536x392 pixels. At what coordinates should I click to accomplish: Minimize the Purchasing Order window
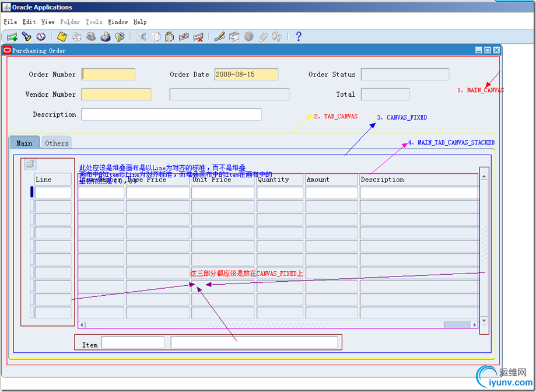point(479,50)
